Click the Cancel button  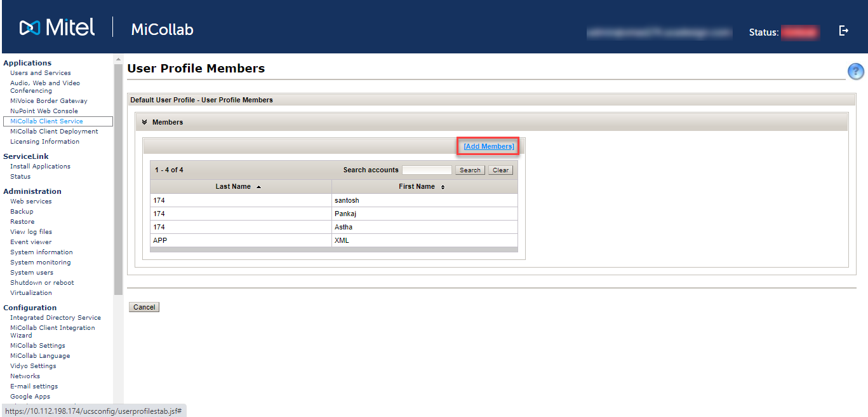tap(144, 307)
